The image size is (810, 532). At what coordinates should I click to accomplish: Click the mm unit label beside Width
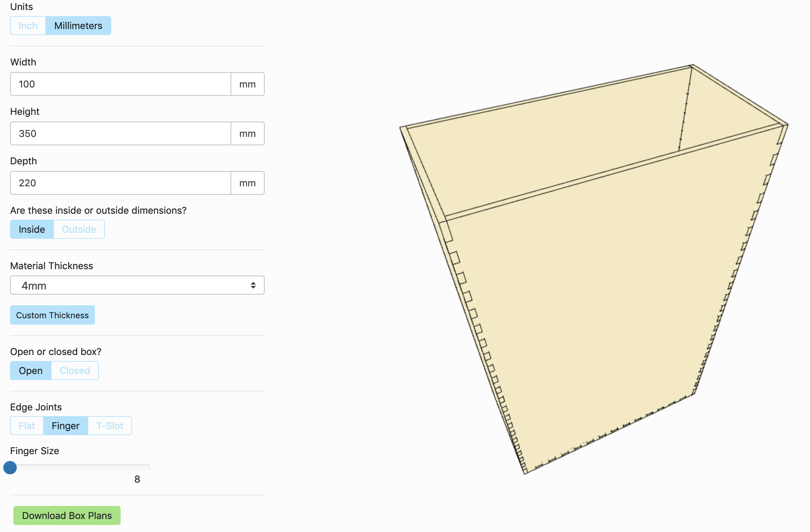point(247,84)
